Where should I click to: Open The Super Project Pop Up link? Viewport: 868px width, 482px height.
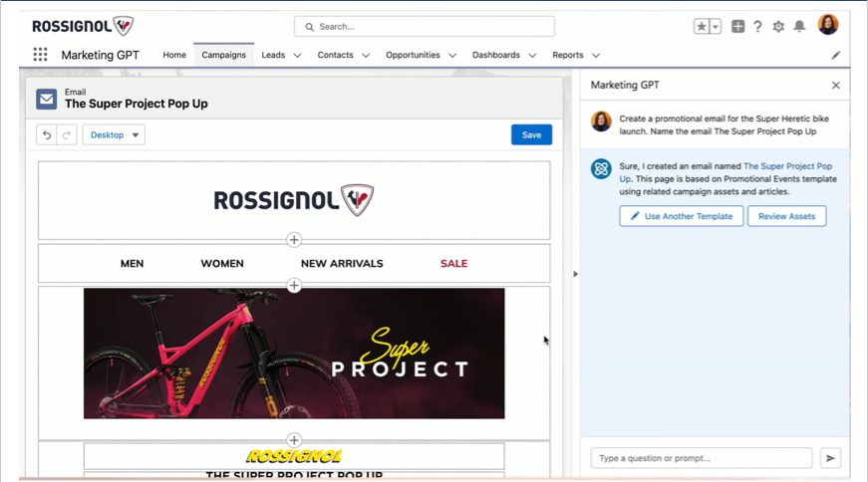pyautogui.click(x=787, y=166)
